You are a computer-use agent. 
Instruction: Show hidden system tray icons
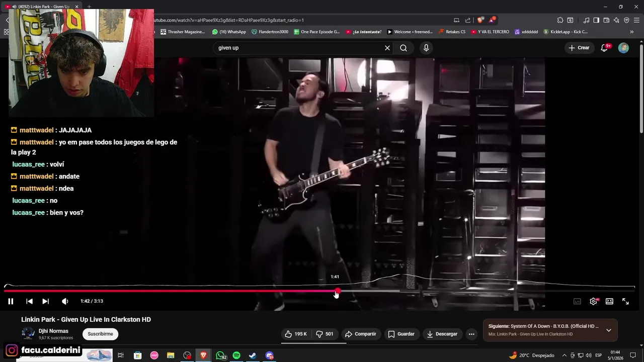click(x=564, y=355)
